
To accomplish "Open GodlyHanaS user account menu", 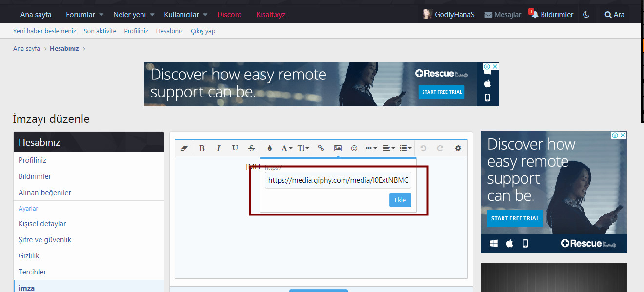I will click(448, 15).
